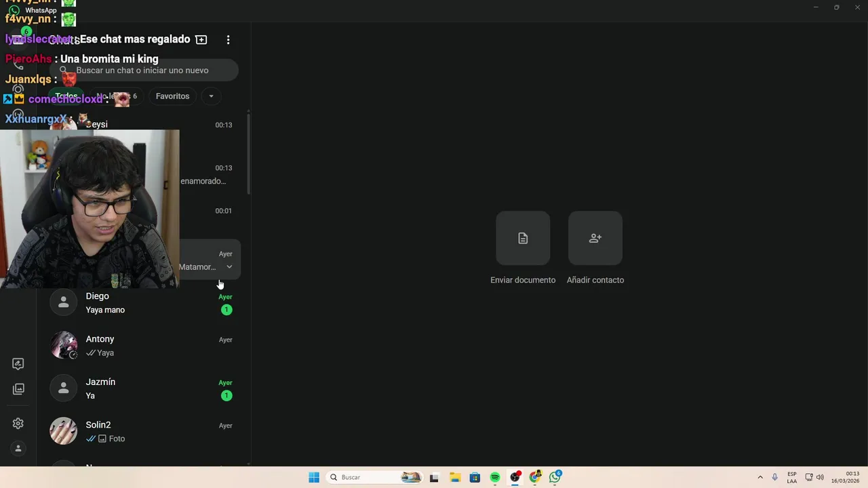868x488 pixels.
Task: Open WhatsApp taskbar icon
Action: [555, 477]
